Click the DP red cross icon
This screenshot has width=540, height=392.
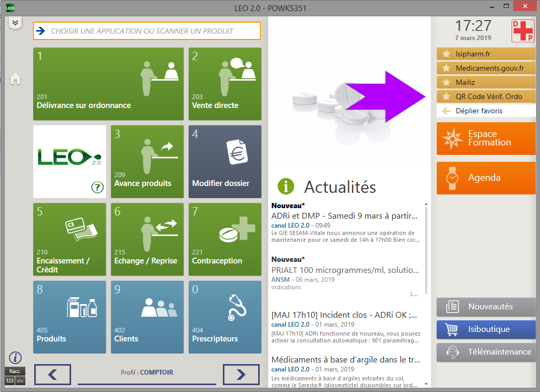click(523, 31)
